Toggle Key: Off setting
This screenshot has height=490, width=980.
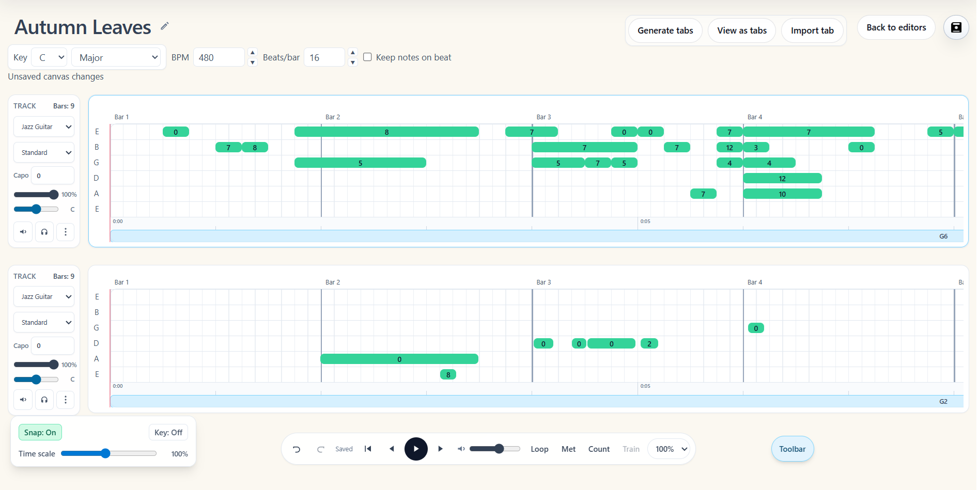click(168, 433)
